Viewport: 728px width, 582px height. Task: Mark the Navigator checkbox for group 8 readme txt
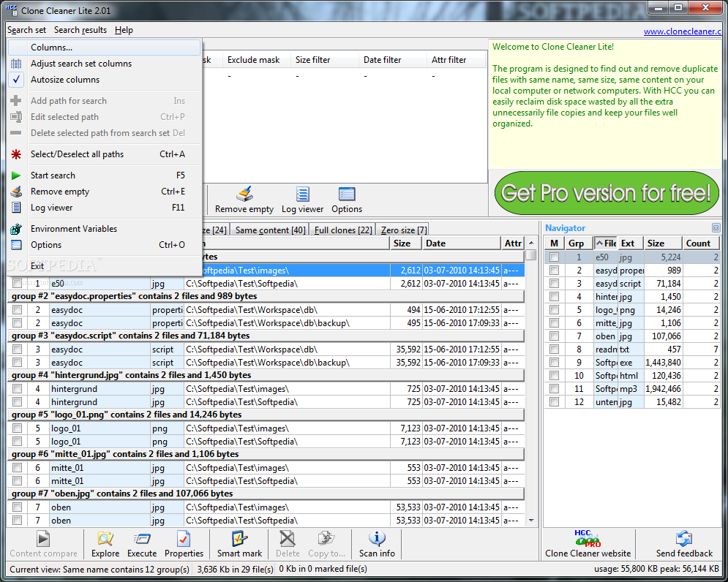[554, 349]
